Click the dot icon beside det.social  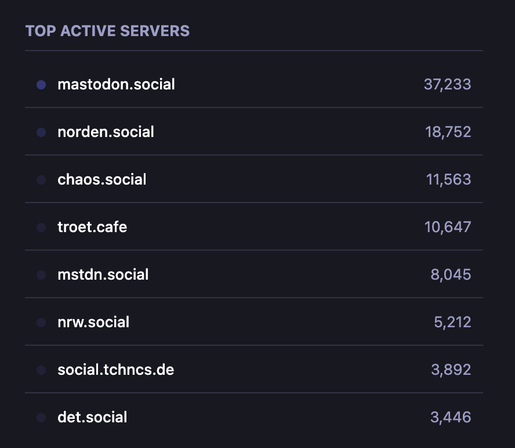coord(41,418)
